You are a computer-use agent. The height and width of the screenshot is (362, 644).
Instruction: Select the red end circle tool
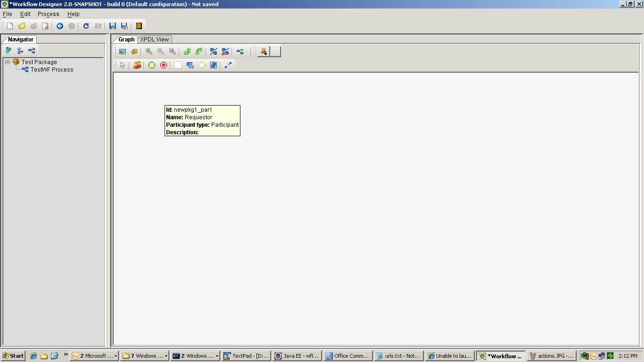pos(164,65)
